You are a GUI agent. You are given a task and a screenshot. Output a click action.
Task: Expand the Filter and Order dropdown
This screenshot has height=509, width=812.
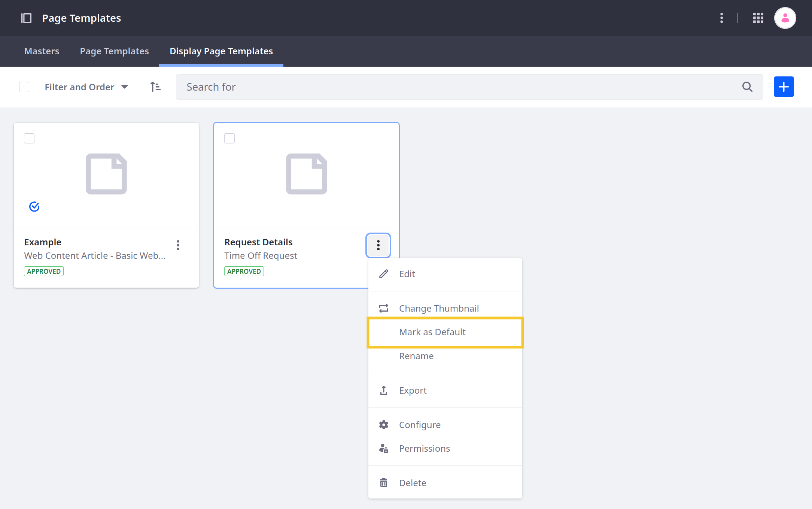(86, 87)
